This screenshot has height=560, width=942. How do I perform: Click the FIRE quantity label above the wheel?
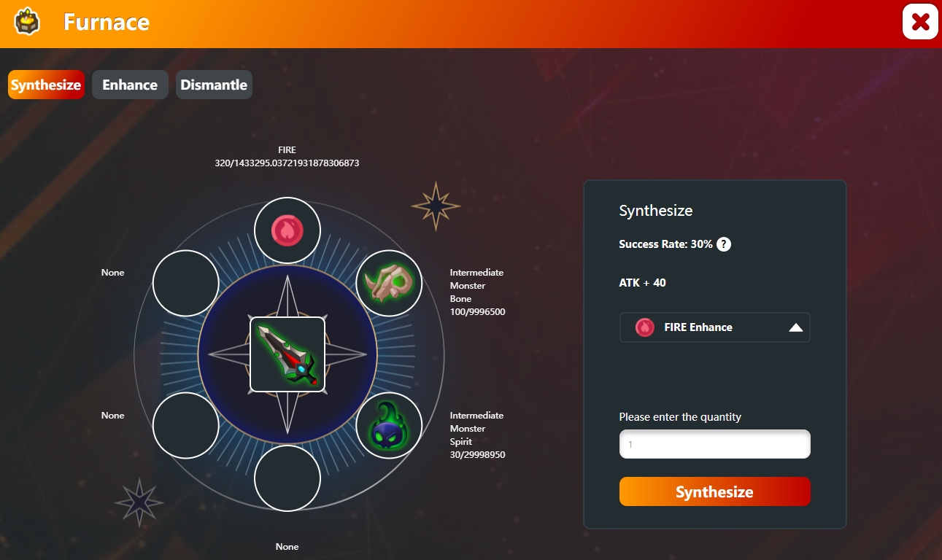coord(287,157)
